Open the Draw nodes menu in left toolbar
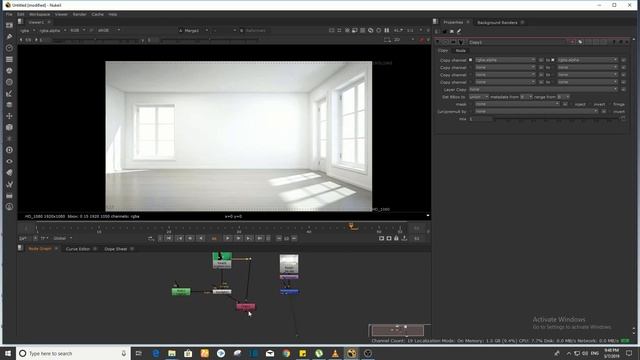Image resolution: width=640 pixels, height=360 pixels. (9, 37)
